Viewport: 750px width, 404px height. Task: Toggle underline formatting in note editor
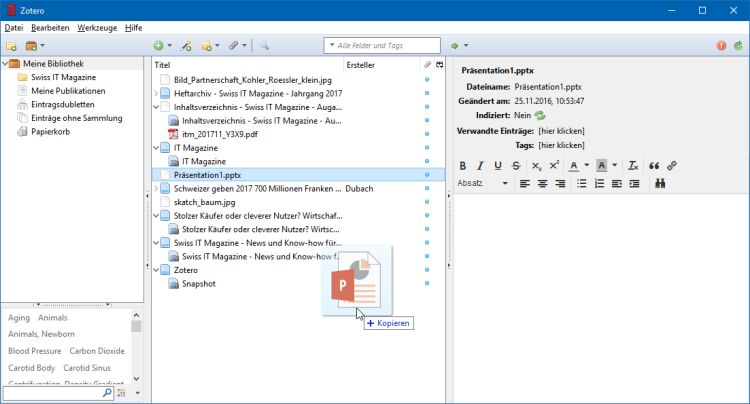498,166
